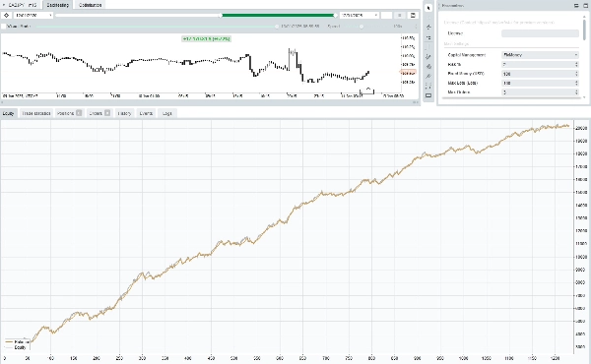Viewport: 591px width, 364px height.
Task: Open the Logs tab
Action: pos(167,113)
